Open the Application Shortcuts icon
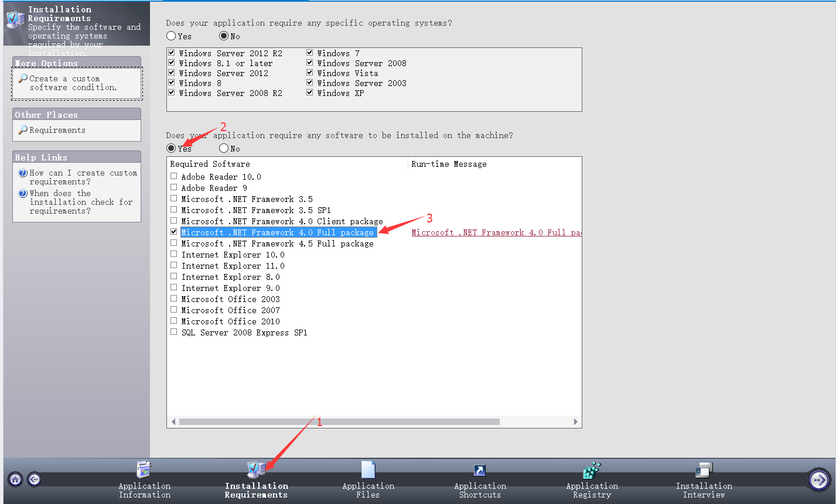This screenshot has width=836, height=504. [480, 471]
